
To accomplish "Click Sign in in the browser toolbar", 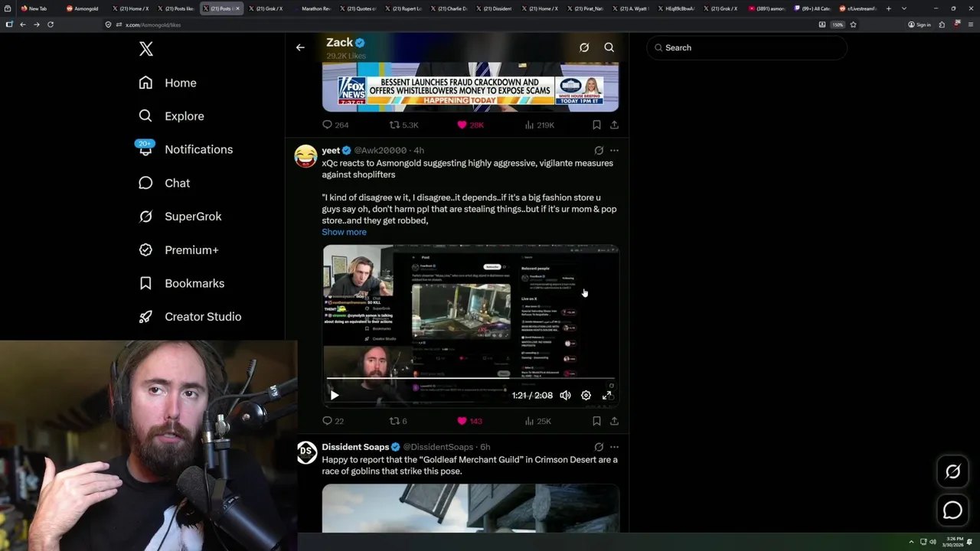I will (920, 24).
